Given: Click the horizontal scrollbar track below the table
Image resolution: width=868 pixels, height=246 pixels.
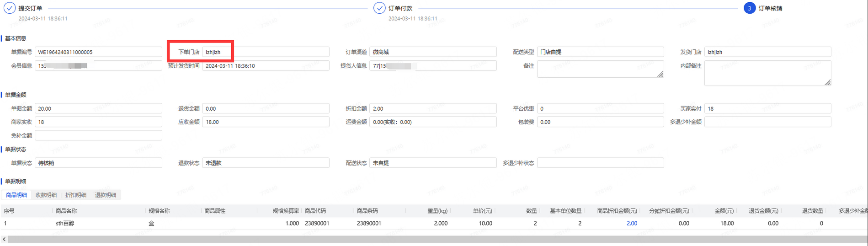Looking at the screenshot, I should (x=437, y=239).
